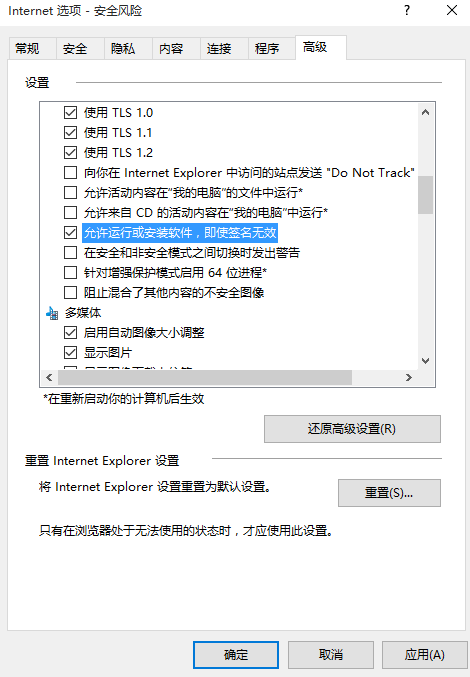Select the 连接 tab
The width and height of the screenshot is (470, 677).
click(x=219, y=49)
